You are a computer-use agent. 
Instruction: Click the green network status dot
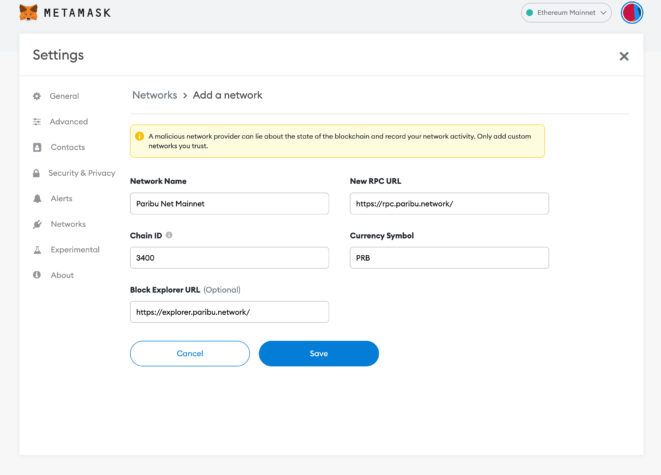point(529,13)
